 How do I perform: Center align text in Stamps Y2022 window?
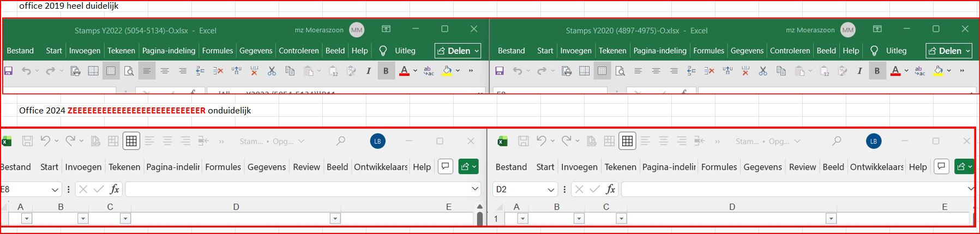point(165,71)
